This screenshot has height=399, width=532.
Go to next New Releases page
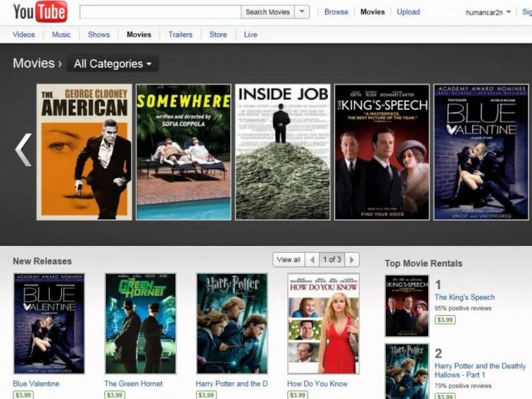tap(352, 260)
